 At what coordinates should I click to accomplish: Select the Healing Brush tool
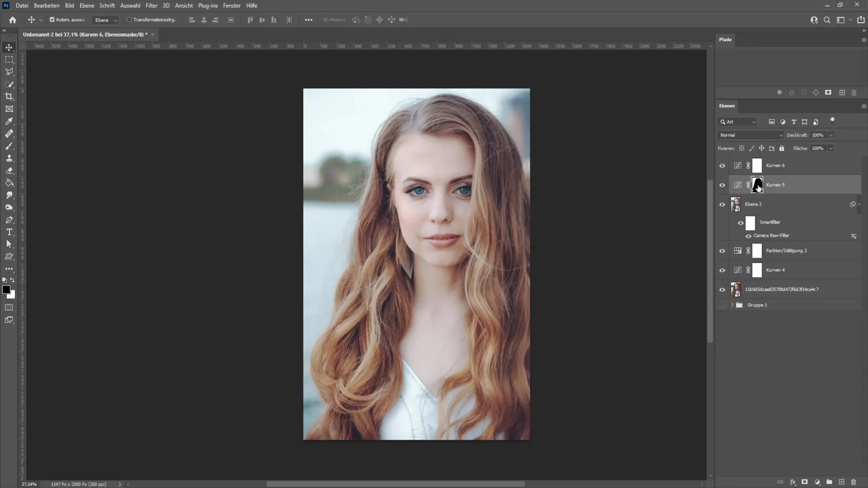[9, 133]
